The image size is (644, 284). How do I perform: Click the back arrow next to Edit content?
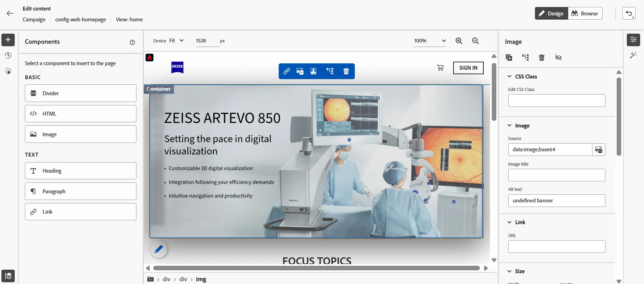(x=10, y=13)
